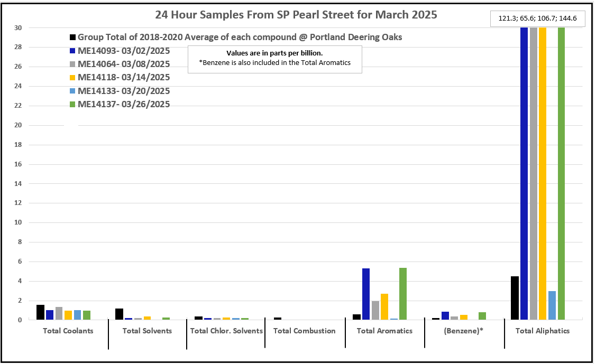The width and height of the screenshot is (596, 364).
Task: Click the Total Chlor. Solvents axis label
Action: [226, 331]
